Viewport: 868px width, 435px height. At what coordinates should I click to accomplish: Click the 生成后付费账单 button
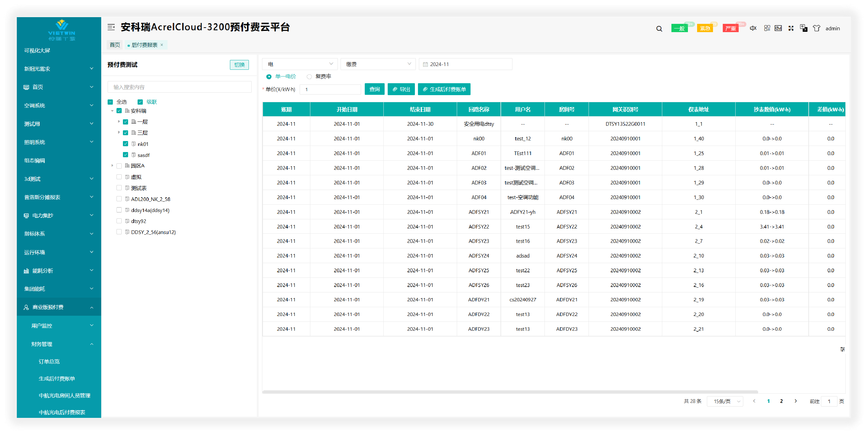[x=444, y=89]
